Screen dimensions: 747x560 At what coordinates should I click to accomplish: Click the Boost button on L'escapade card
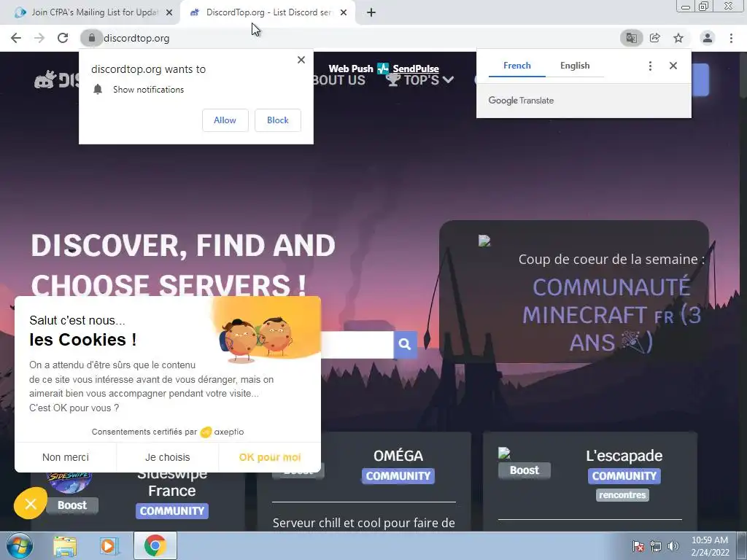[x=524, y=470]
